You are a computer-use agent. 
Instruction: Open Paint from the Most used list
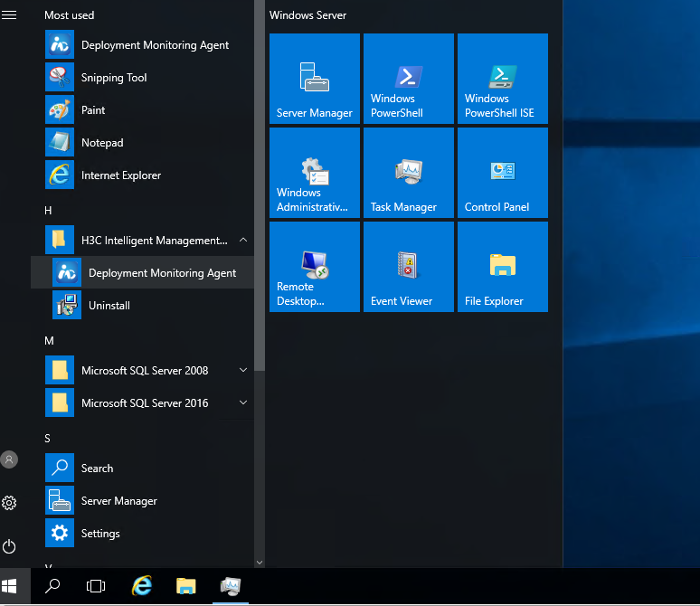[x=142, y=109]
